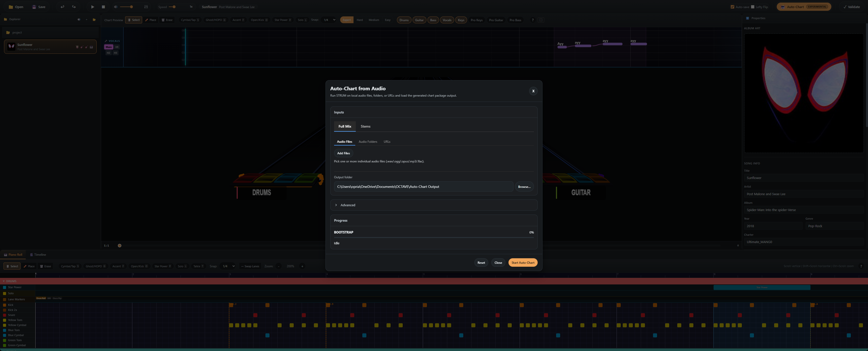Click the play button
Image resolution: width=868 pixels, height=351 pixels.
(x=93, y=7)
